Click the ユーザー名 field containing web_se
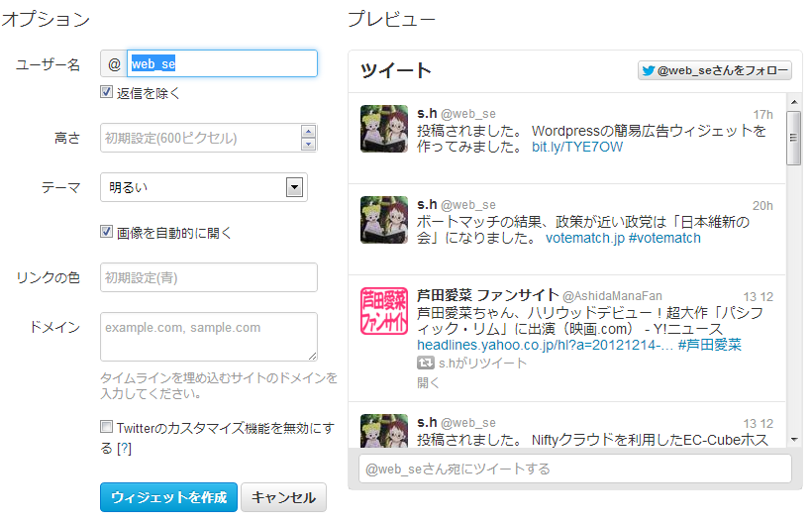Screen dimensions: 812x522 222,63
